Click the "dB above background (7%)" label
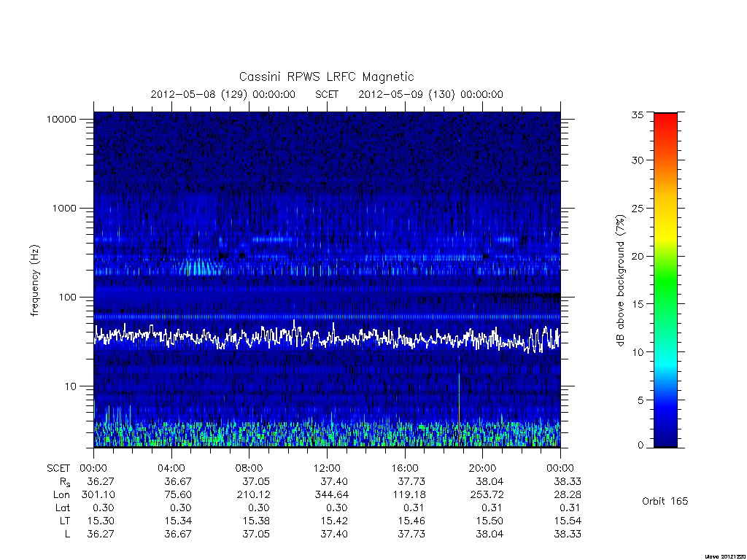 pos(620,281)
